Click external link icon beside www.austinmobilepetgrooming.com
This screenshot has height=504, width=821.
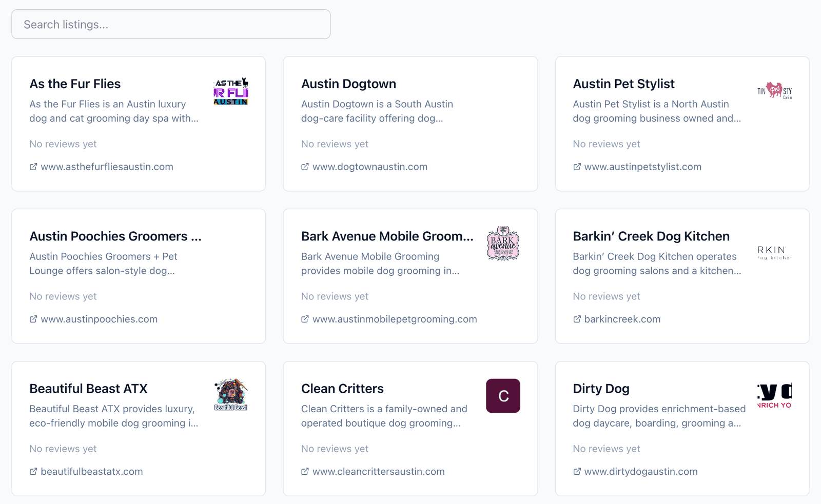pyautogui.click(x=305, y=319)
